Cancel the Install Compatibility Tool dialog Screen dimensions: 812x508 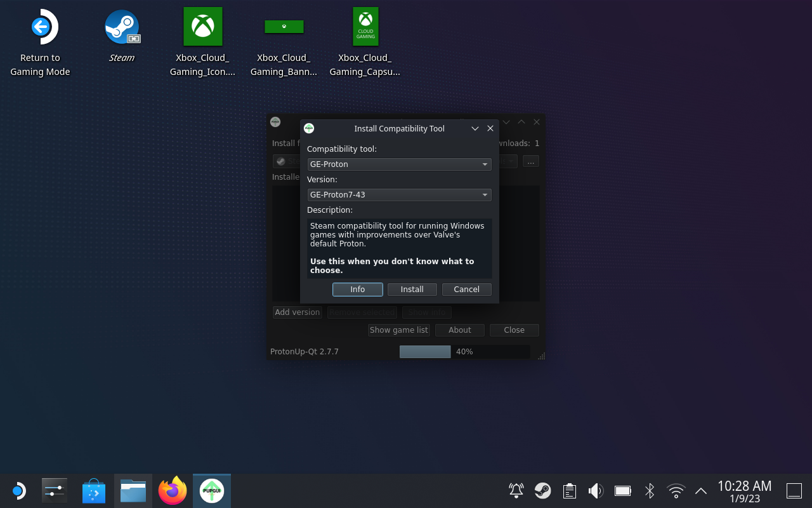466,289
